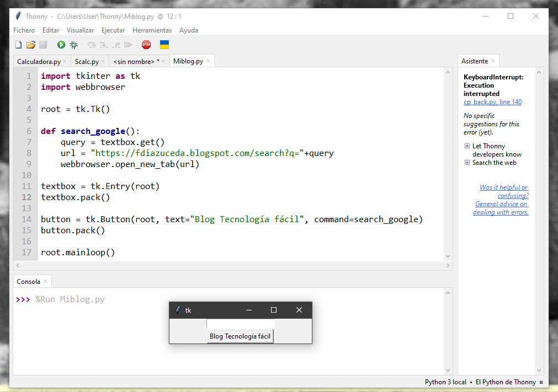Click the Ukraine flag toolbar icon
The image size is (558, 392).
(164, 45)
